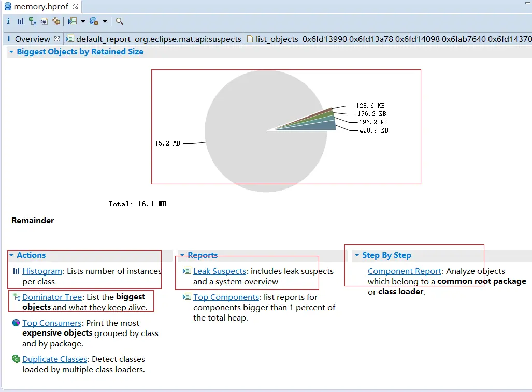Click the 128.6 KB pie chart label
Image resolution: width=532 pixels, height=392 pixels.
(x=370, y=106)
